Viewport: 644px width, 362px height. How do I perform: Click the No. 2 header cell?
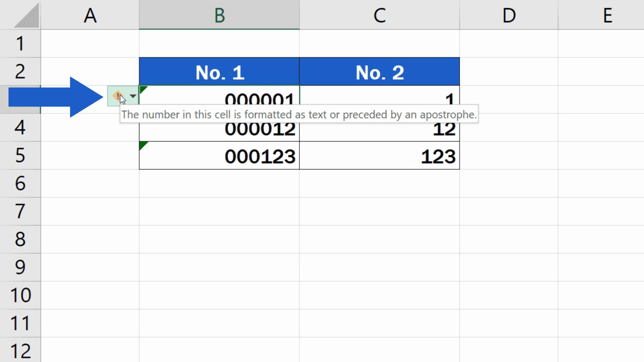point(379,71)
